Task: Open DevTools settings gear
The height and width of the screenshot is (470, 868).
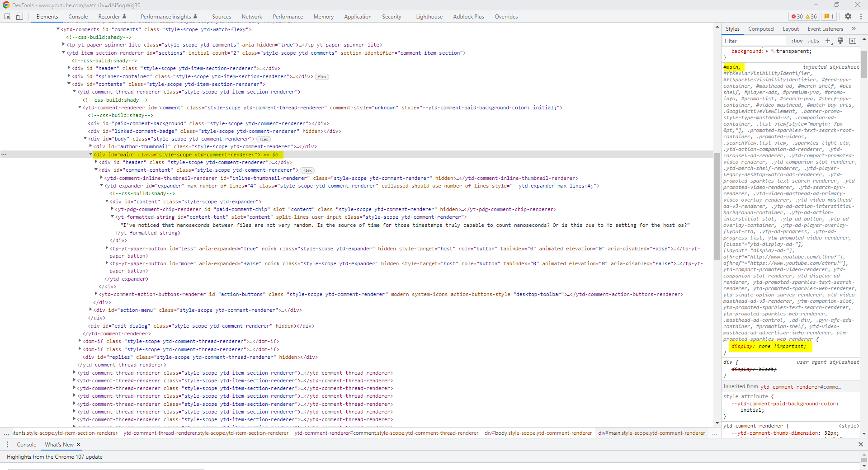Action: click(848, 16)
